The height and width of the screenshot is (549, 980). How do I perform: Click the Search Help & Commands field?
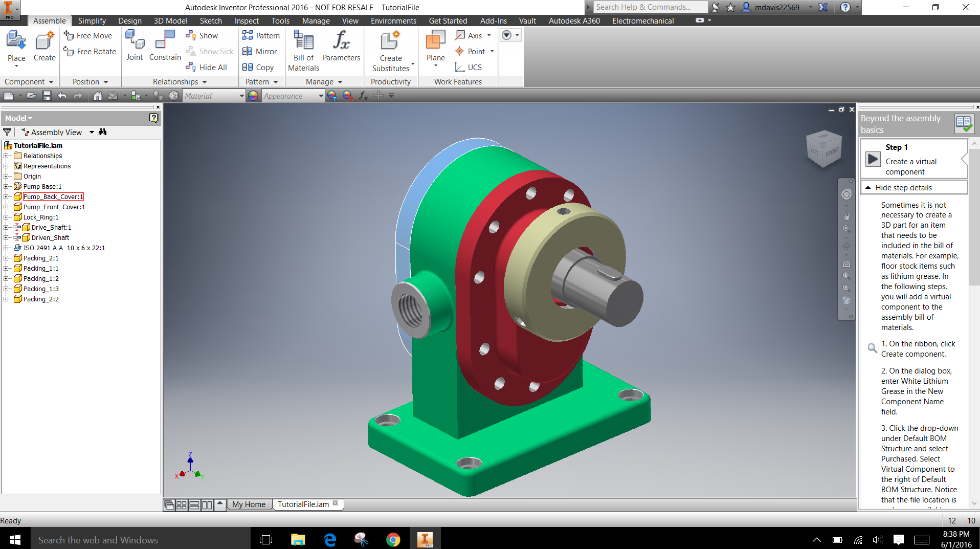[650, 7]
